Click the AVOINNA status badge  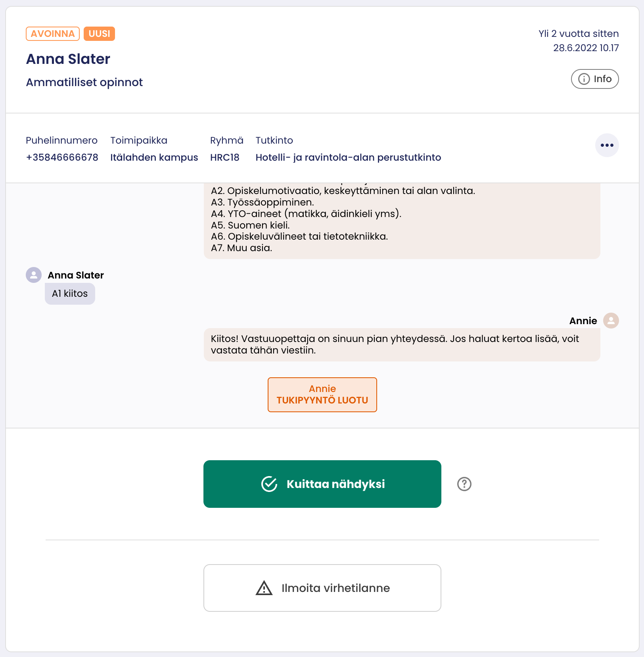click(52, 34)
